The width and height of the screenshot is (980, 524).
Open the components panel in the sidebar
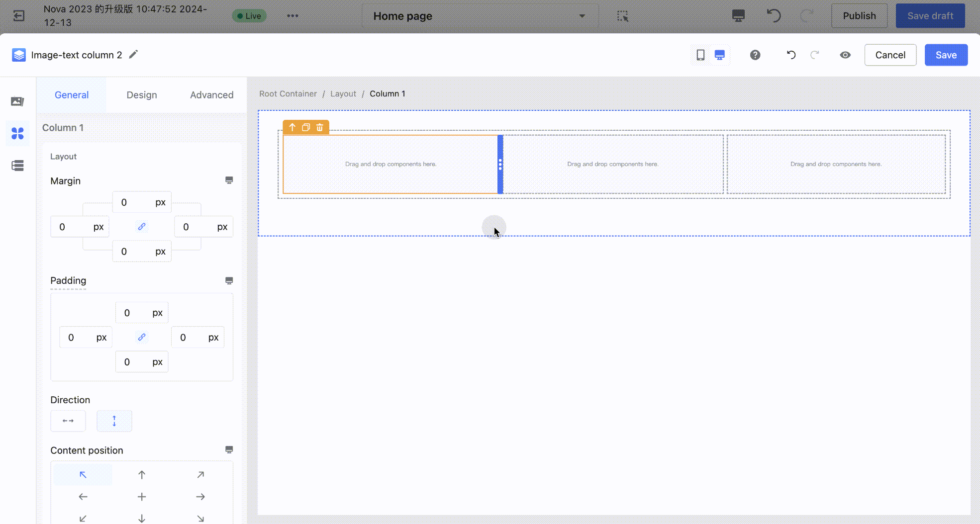(18, 133)
